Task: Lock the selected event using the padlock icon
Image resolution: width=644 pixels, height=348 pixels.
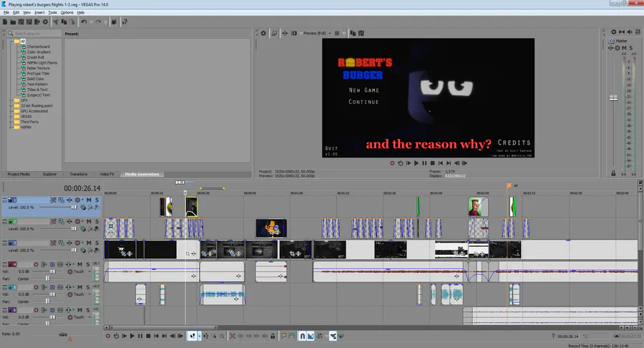Action: [273, 336]
